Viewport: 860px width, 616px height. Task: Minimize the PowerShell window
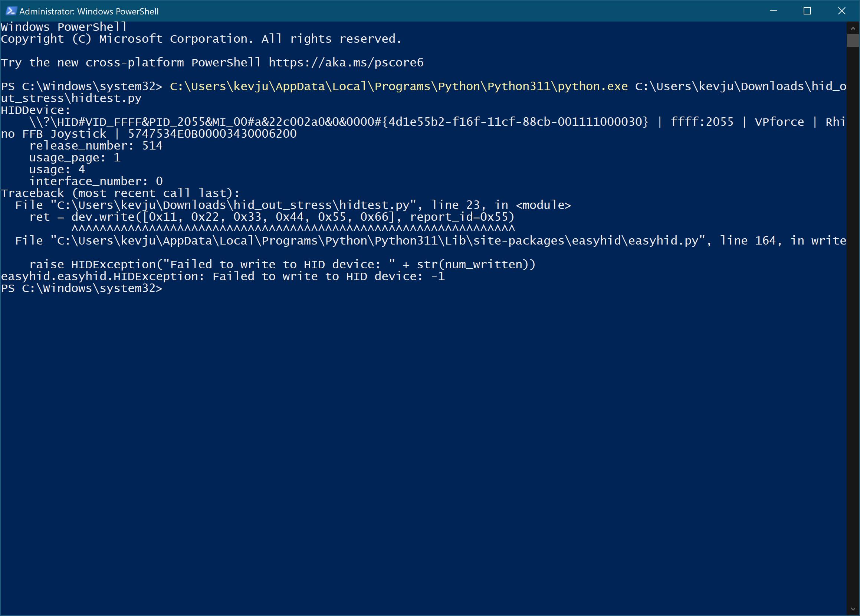click(774, 11)
